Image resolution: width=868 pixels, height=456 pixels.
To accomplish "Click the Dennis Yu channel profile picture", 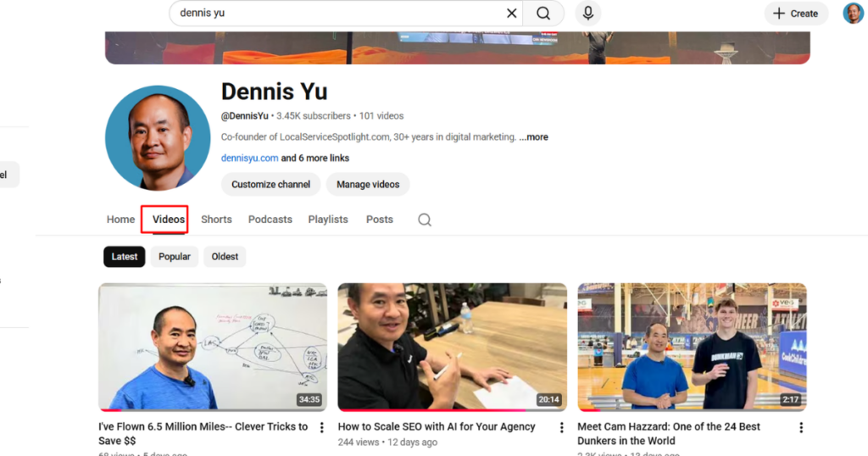I will [x=158, y=138].
